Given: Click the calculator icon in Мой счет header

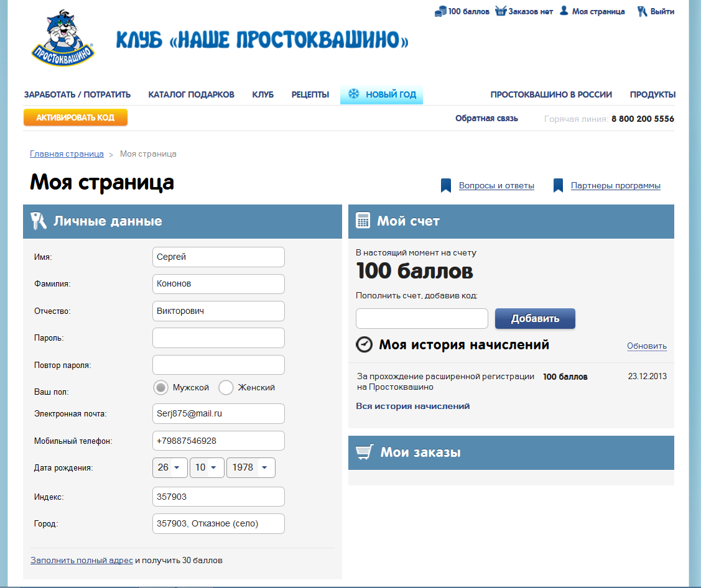Looking at the screenshot, I should (363, 221).
